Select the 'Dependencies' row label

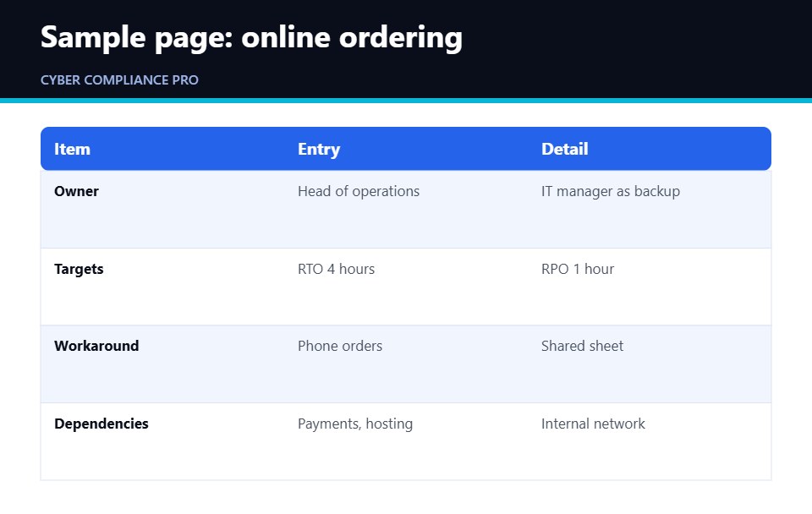click(101, 424)
